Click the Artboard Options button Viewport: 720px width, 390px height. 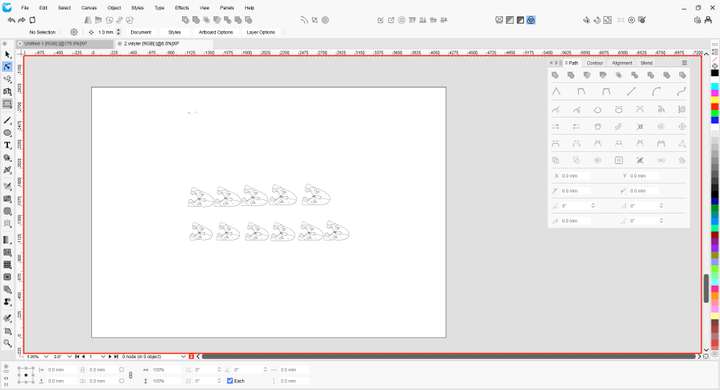[x=216, y=32]
